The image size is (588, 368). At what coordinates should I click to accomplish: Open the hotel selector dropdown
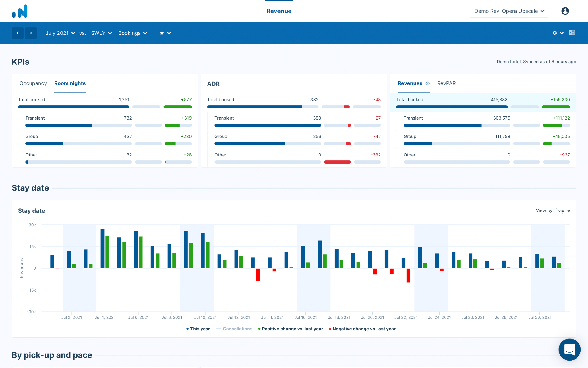click(509, 11)
